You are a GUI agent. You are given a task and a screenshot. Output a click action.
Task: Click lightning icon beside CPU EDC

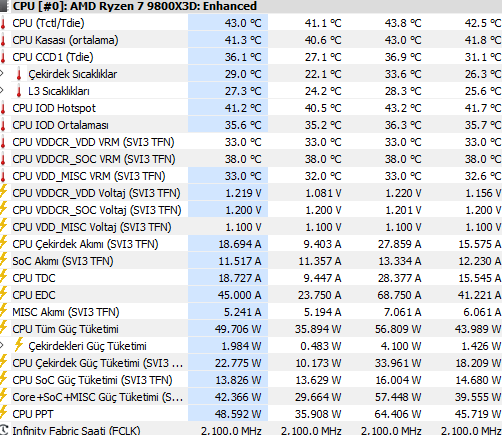(x=3, y=294)
